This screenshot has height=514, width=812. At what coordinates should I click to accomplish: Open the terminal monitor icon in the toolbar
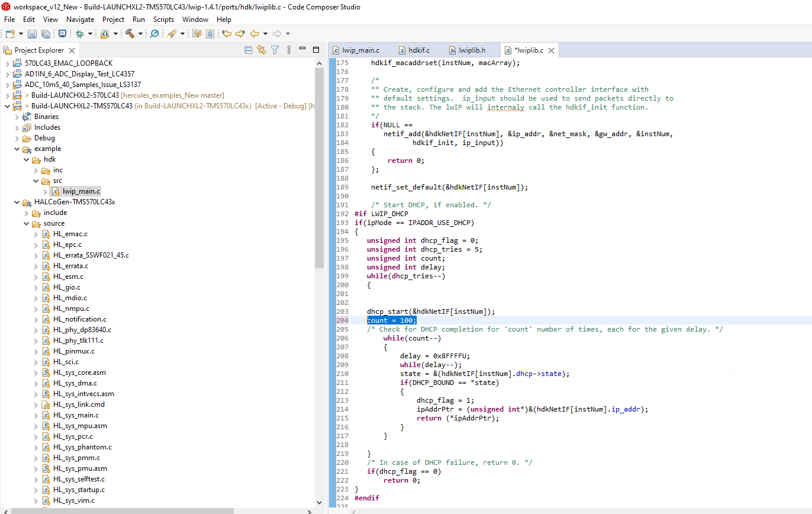pyautogui.click(x=62, y=34)
